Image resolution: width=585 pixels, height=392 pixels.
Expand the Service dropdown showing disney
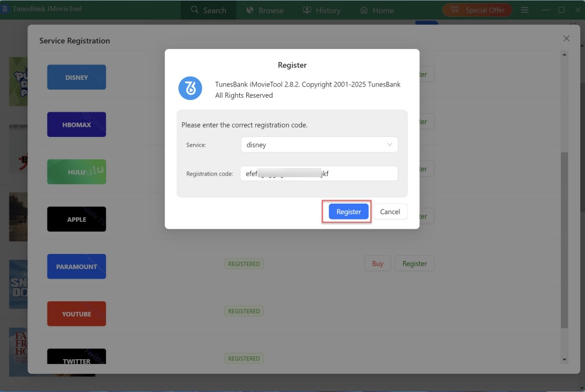[x=319, y=145]
